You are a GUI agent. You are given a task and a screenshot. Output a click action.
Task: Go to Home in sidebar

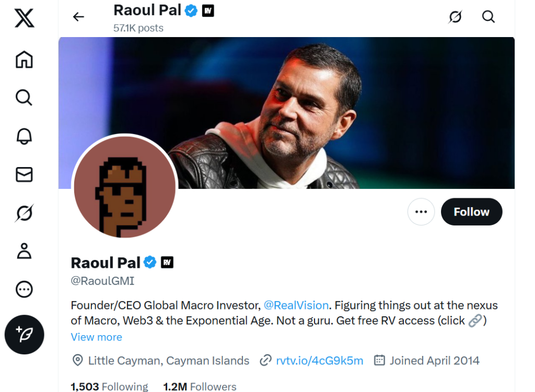pos(24,60)
